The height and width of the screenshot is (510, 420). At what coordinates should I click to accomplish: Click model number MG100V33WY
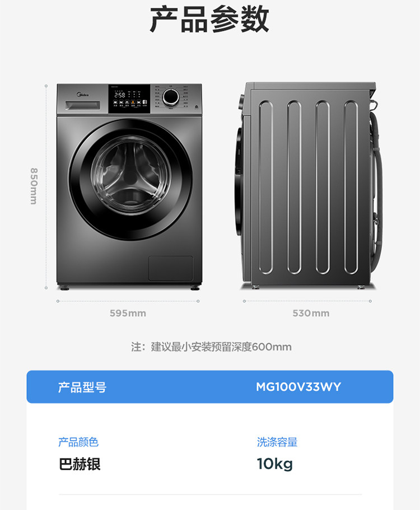(298, 387)
